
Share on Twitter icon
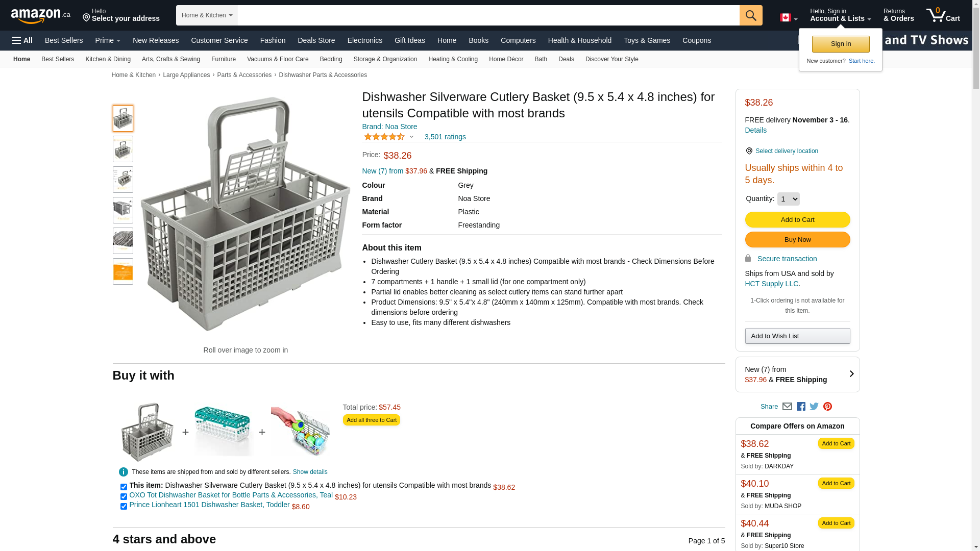point(814,407)
